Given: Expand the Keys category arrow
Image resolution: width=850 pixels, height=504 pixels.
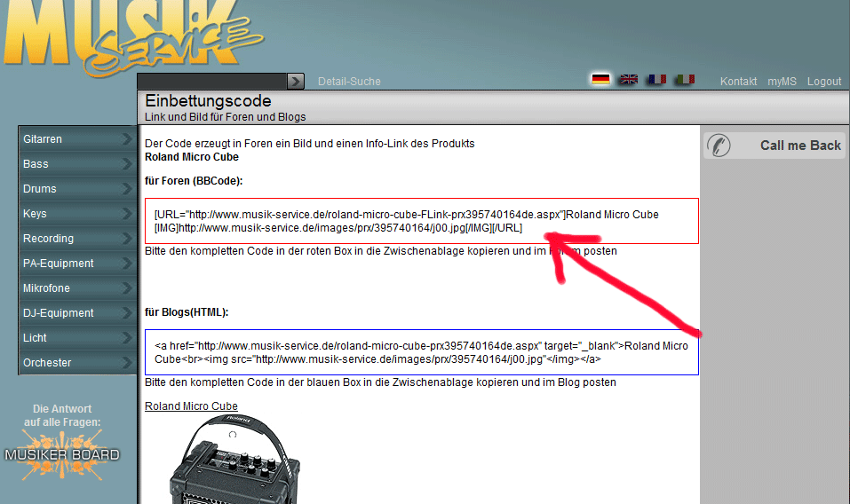Looking at the screenshot, I should click(126, 214).
